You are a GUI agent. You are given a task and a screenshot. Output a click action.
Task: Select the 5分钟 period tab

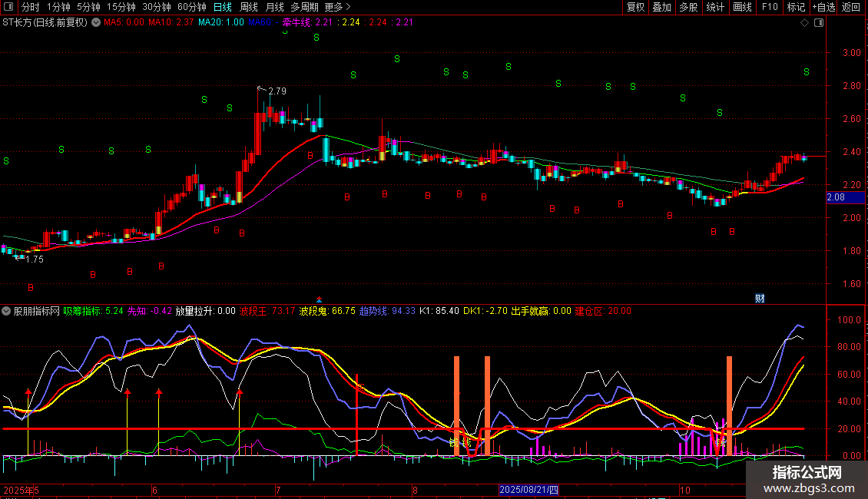pos(88,7)
